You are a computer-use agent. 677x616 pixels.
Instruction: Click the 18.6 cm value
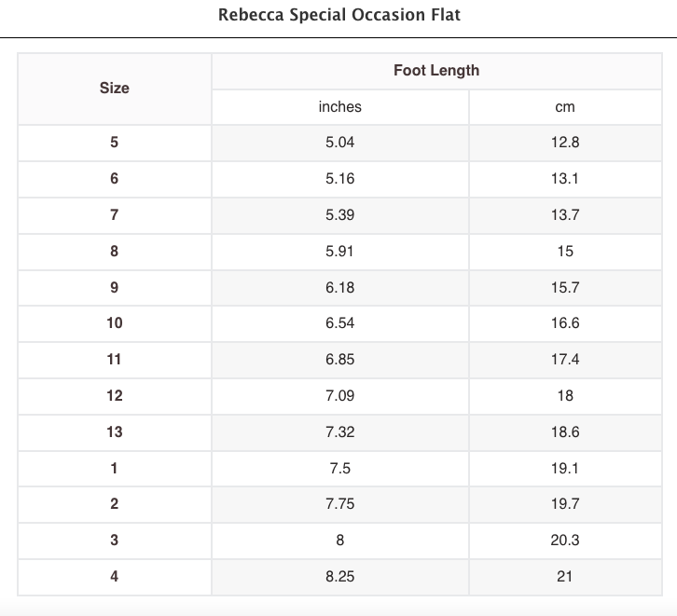[x=564, y=432]
